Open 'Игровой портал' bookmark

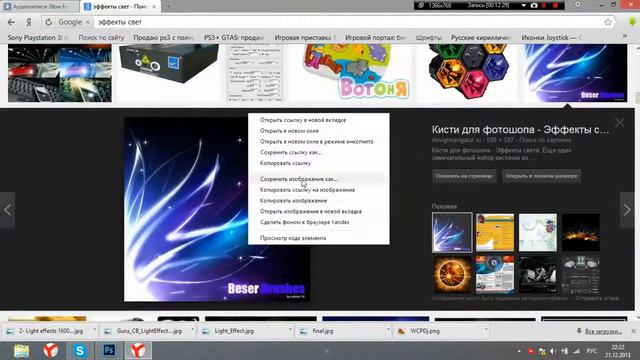376,38
